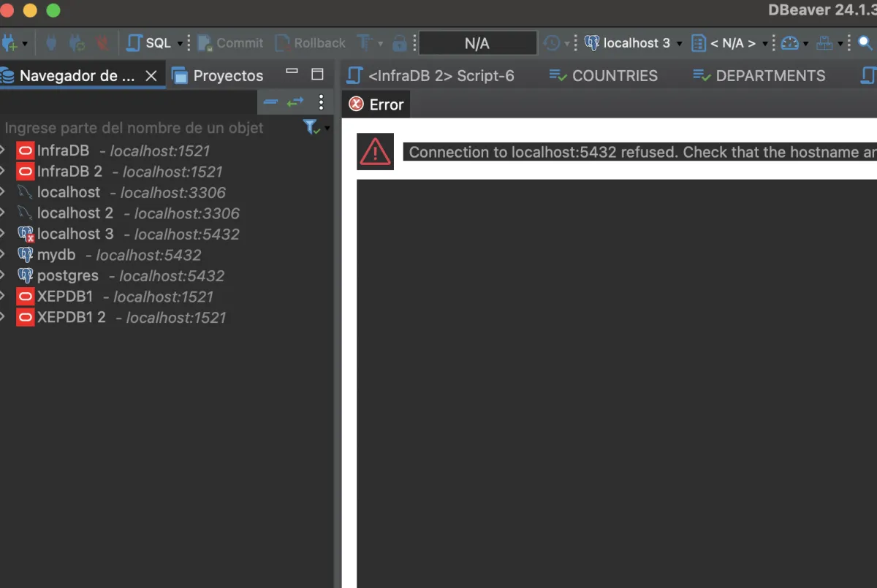This screenshot has width=877, height=588.
Task: Click the red Disconnect plug icon
Action: coord(102,43)
